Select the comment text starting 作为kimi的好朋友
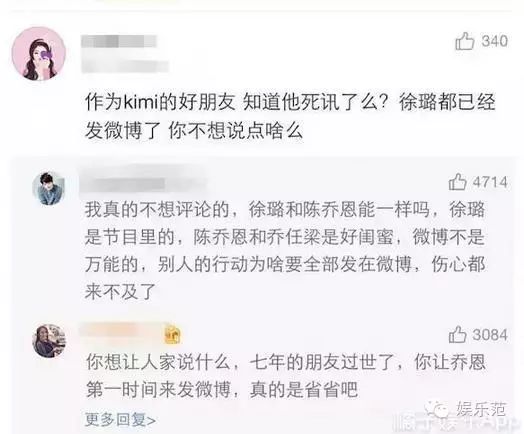This screenshot has height=434, width=524. click(x=290, y=116)
